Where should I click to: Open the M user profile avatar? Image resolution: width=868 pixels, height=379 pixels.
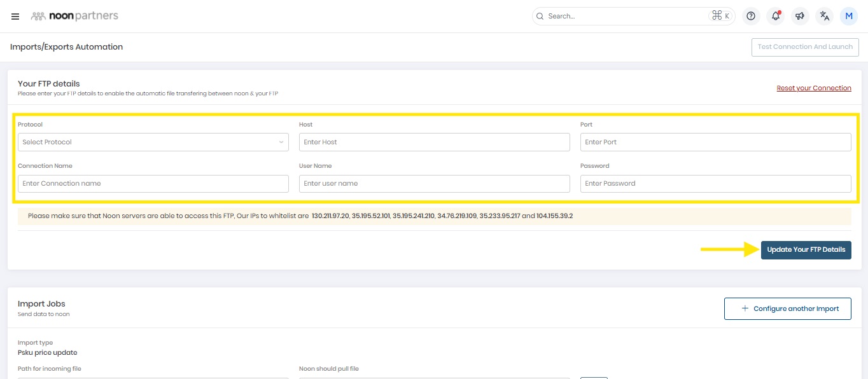click(849, 17)
